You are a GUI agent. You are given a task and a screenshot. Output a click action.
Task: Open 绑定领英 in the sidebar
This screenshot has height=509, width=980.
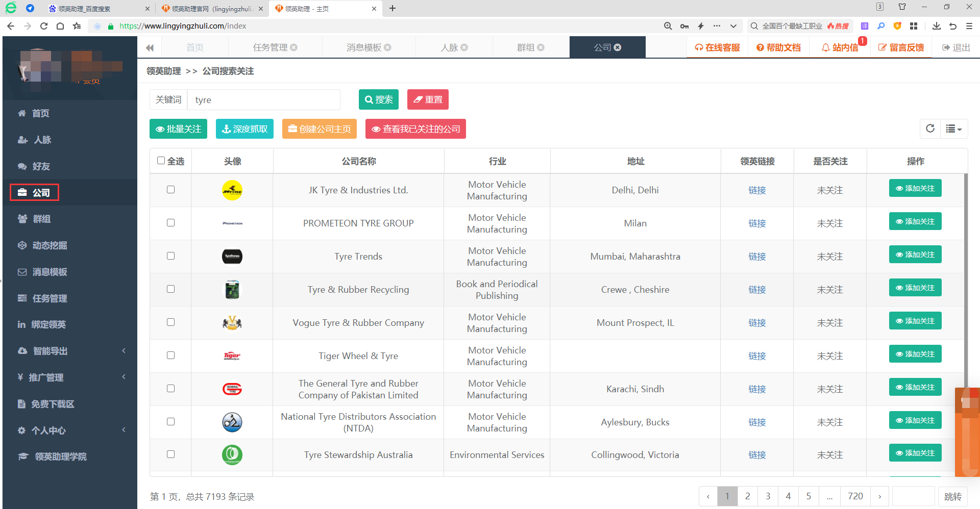point(48,324)
